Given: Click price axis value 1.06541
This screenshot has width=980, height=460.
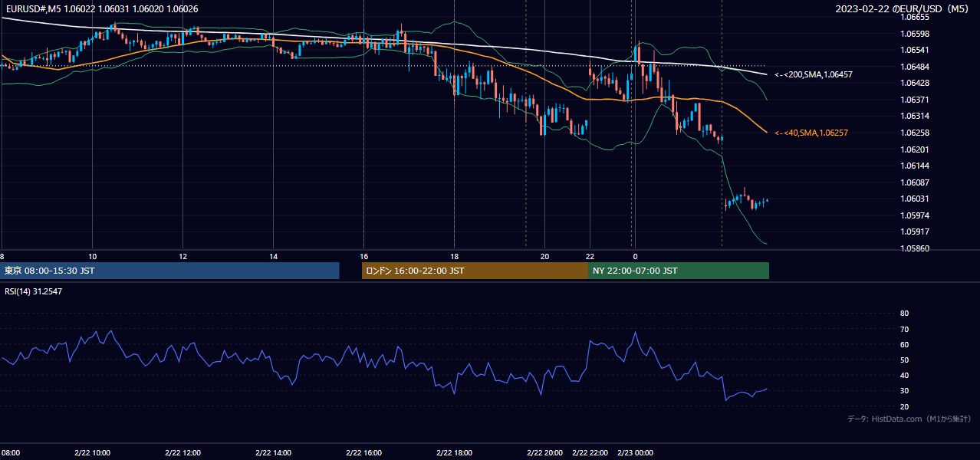Looking at the screenshot, I should tap(914, 50).
